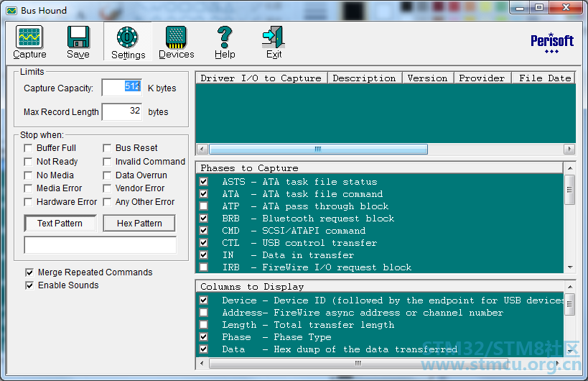Check the Vendor Error option
This screenshot has width=588, height=381.
click(x=107, y=188)
